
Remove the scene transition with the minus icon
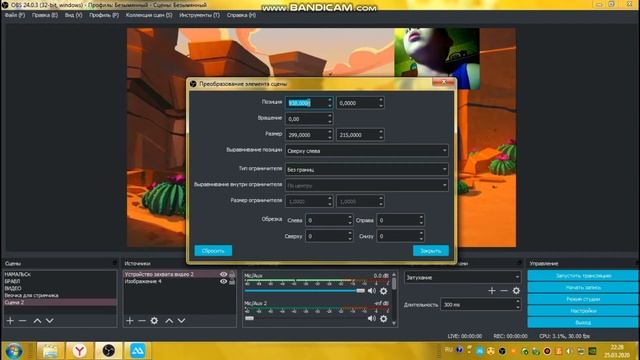(x=504, y=291)
